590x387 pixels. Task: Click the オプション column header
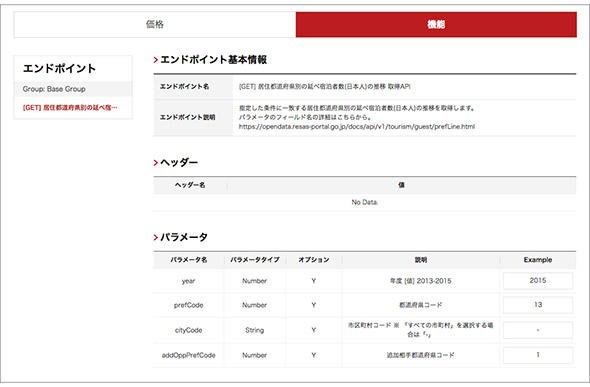click(314, 260)
